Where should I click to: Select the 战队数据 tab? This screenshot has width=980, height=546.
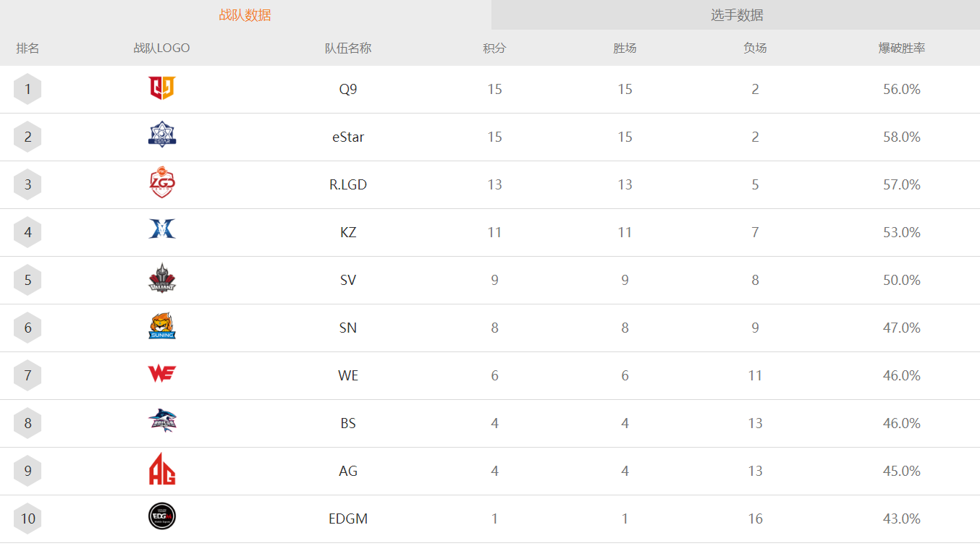point(245,15)
